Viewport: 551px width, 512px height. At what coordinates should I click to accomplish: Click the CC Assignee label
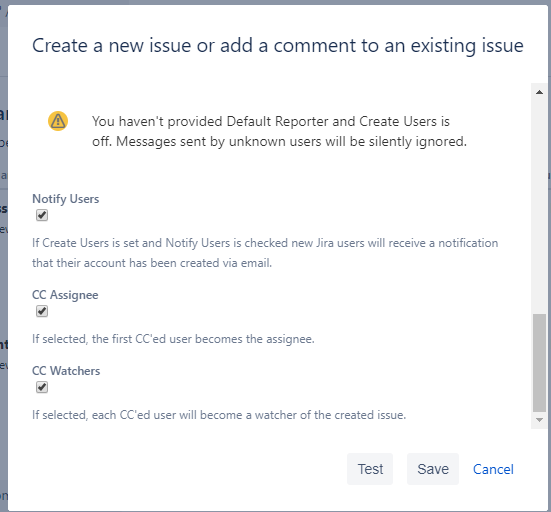(x=65, y=295)
